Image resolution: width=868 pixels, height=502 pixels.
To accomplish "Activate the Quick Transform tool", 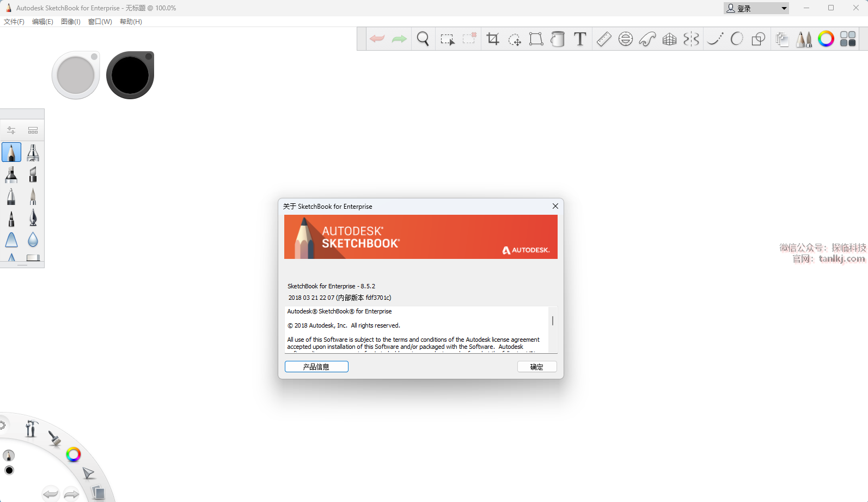I will click(x=515, y=39).
